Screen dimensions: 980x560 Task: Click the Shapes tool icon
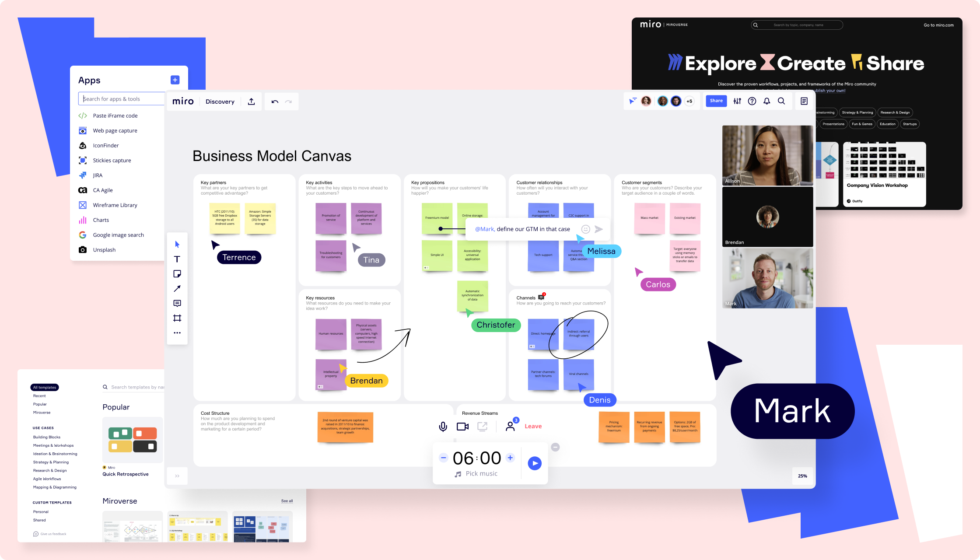[x=178, y=273]
